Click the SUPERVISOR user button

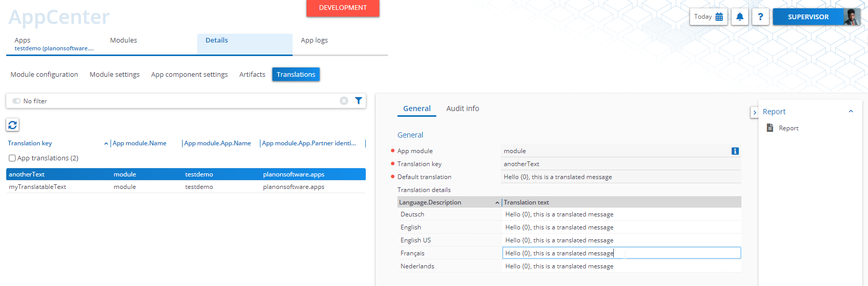click(808, 17)
